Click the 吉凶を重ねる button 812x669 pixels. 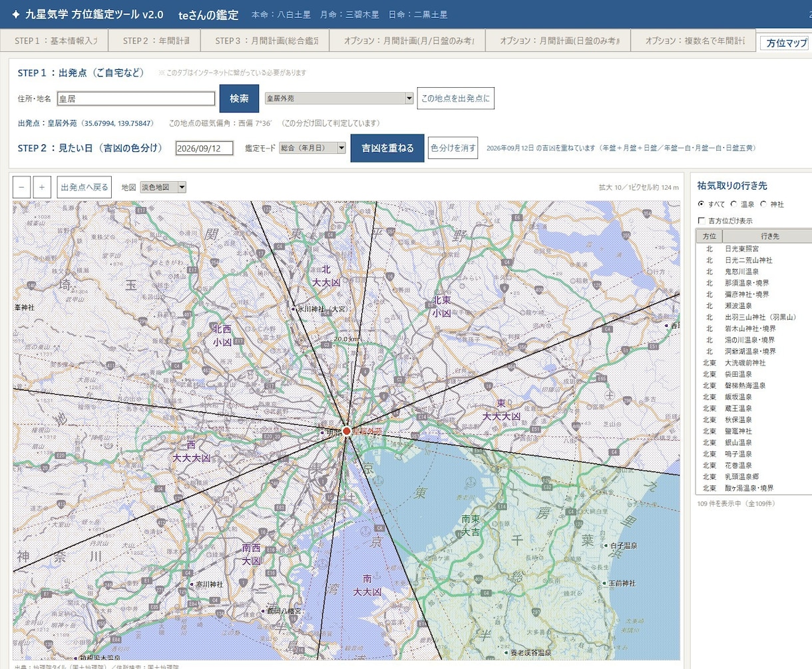[x=387, y=148]
